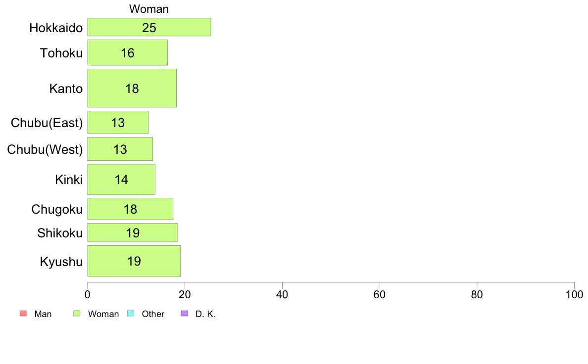Click the Man legend text label
588x364 pixels.
coord(43,314)
